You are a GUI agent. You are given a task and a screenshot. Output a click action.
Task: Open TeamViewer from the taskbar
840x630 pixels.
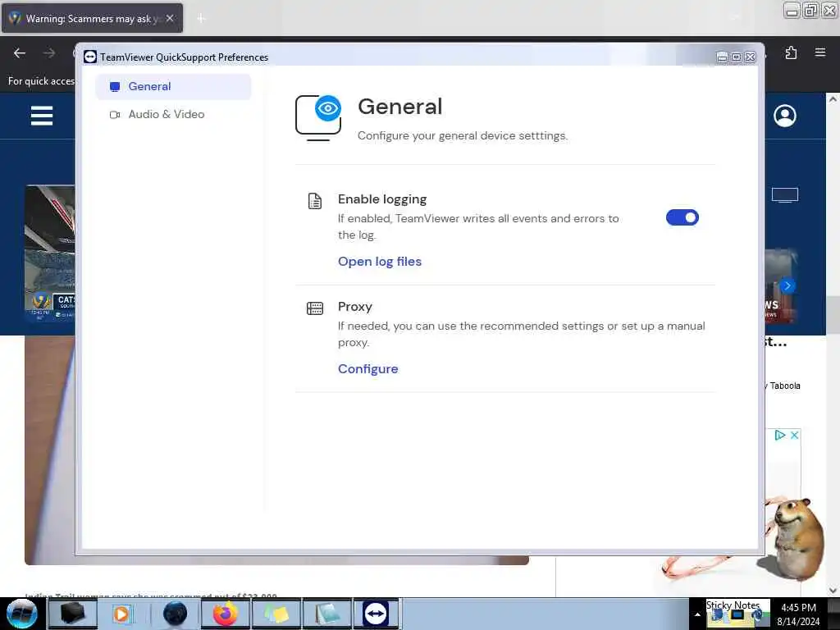[376, 614]
